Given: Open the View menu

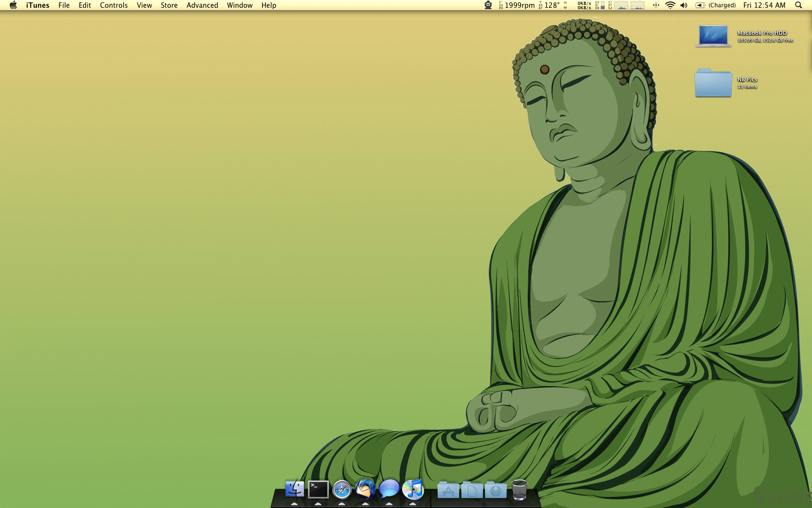Looking at the screenshot, I should pos(144,5).
